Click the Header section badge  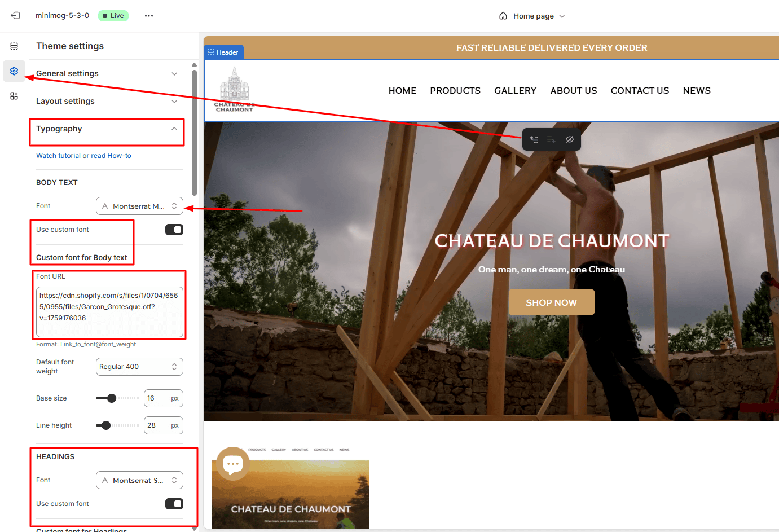(x=223, y=52)
